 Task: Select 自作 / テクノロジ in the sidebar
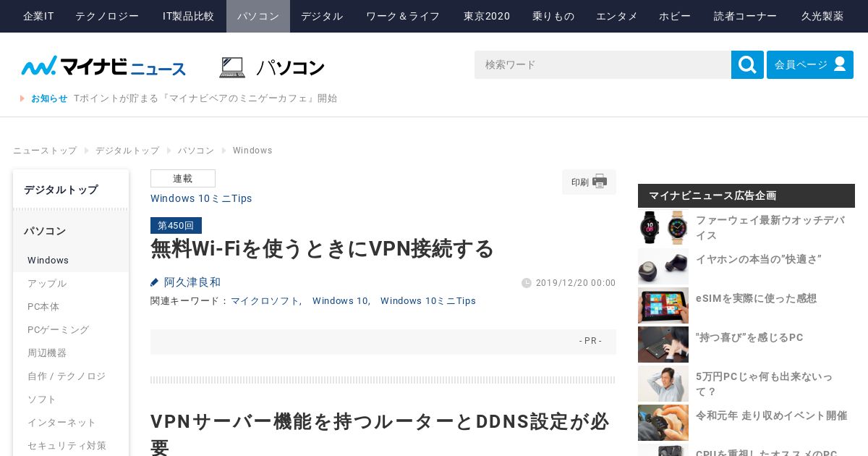(x=71, y=376)
